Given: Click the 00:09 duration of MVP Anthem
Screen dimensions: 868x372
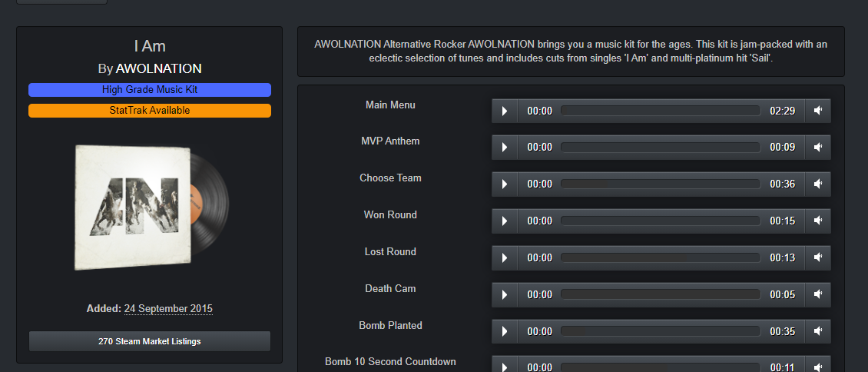Looking at the screenshot, I should point(782,148).
